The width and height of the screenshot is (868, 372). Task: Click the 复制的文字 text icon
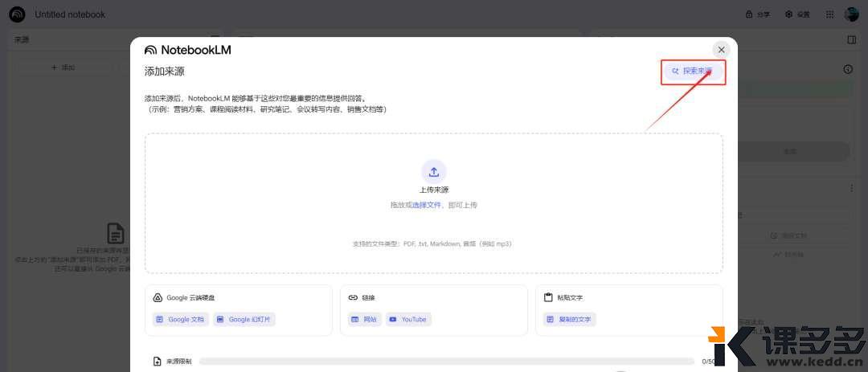[x=551, y=320]
